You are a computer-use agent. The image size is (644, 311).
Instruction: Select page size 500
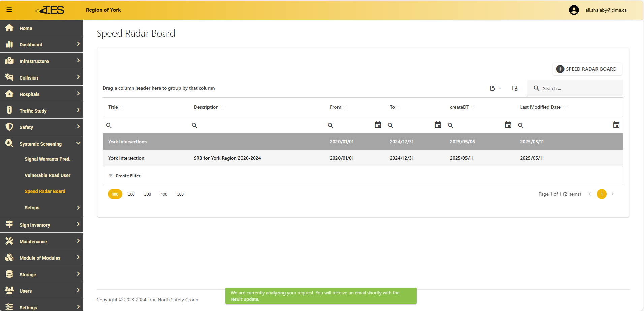pos(180,194)
